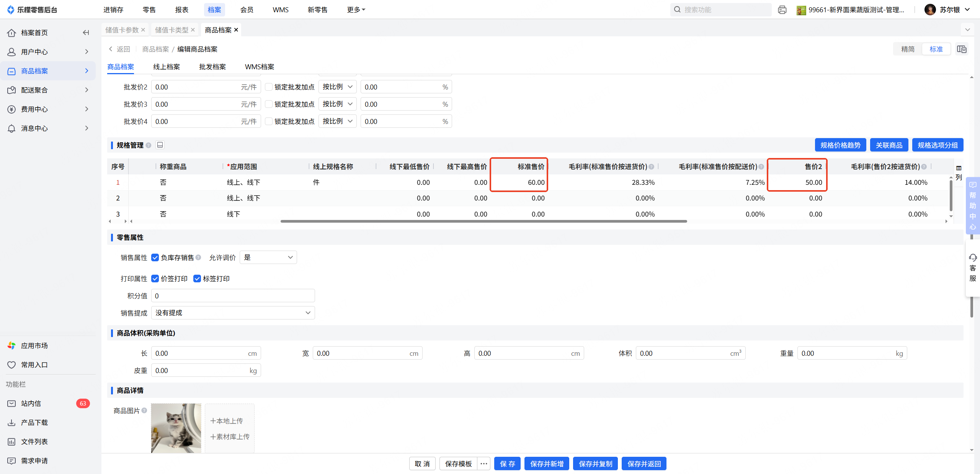
Task: Click the layout settings icon beside 标准
Action: [962, 49]
